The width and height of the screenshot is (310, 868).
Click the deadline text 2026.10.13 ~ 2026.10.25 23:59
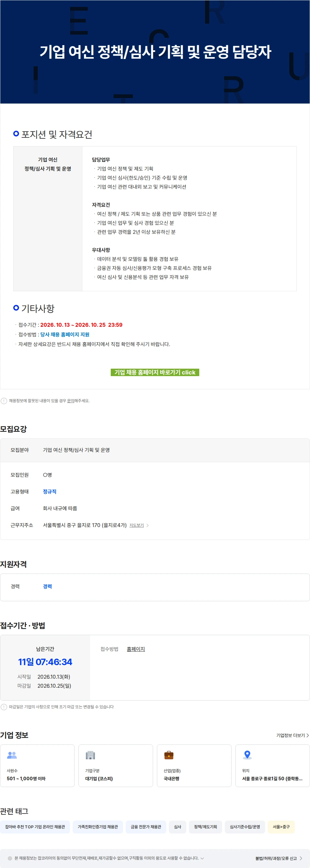coord(81,325)
